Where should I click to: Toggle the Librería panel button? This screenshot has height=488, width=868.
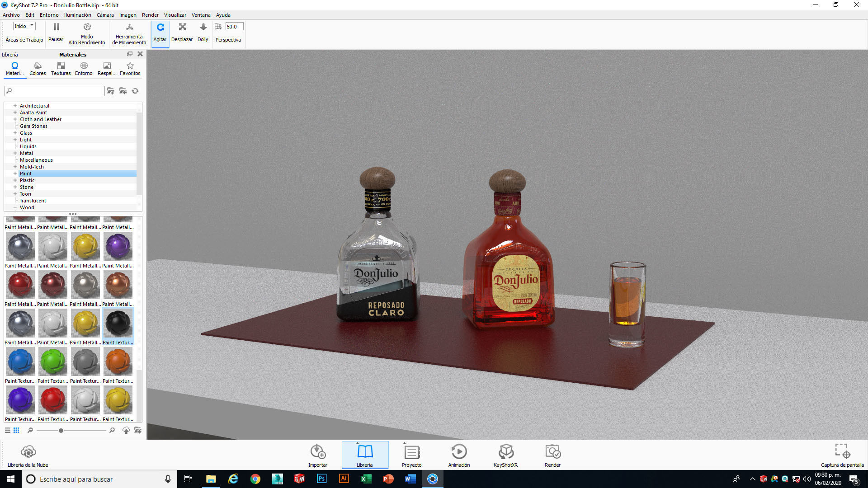pyautogui.click(x=365, y=455)
